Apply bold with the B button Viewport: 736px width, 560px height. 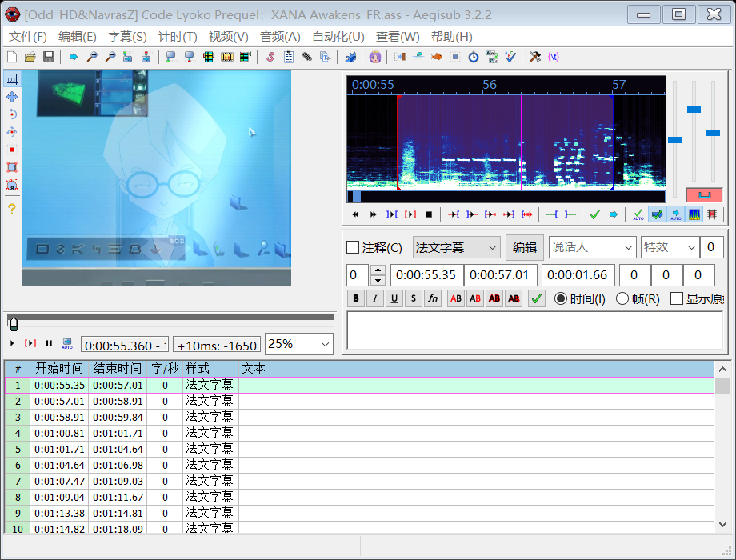click(x=356, y=298)
